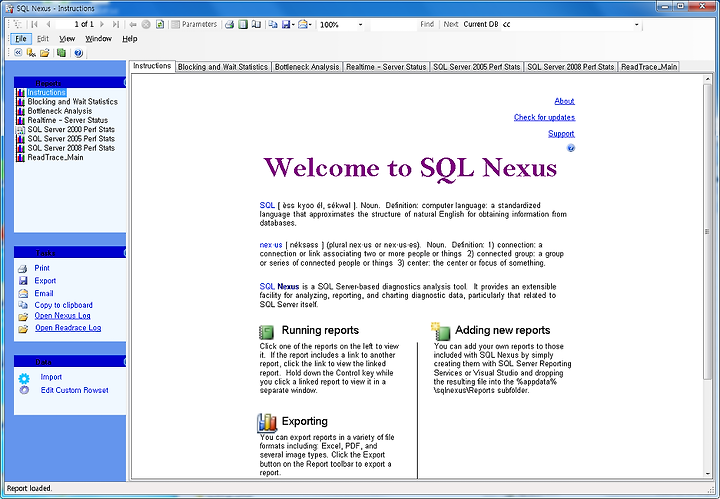
Task: Open the Current DB dropdown
Action: pyautogui.click(x=636, y=24)
